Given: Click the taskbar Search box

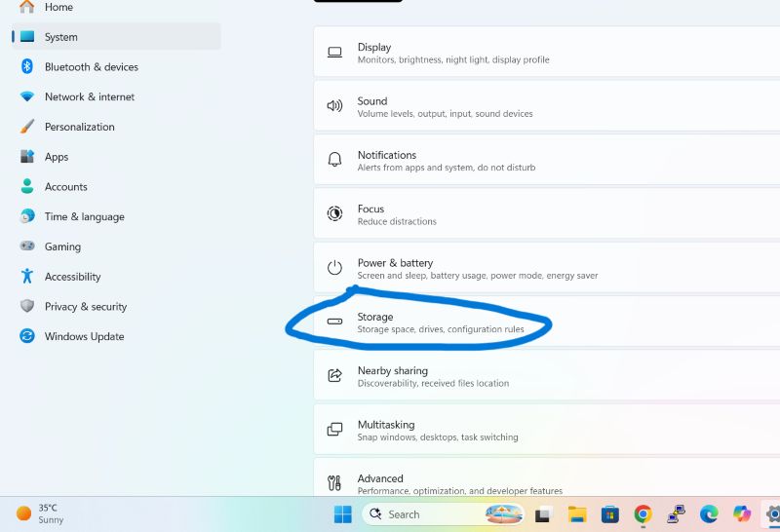Looking at the screenshot, I should coord(444,514).
